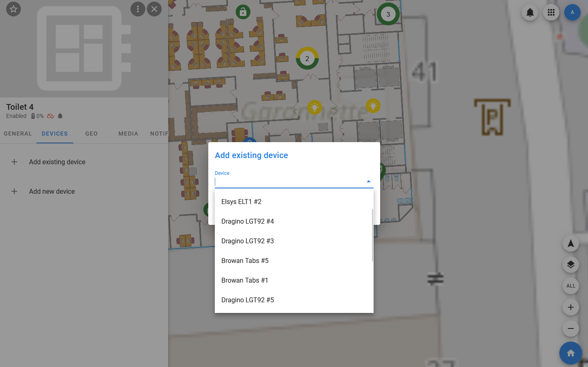Zoom out on the map
This screenshot has width=588, height=367.
(570, 328)
